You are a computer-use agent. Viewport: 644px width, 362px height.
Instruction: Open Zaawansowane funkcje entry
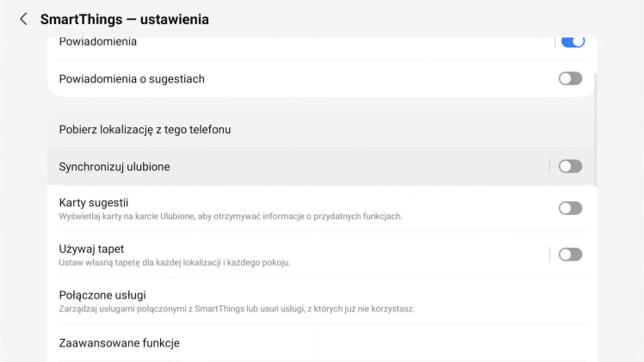coord(119,343)
